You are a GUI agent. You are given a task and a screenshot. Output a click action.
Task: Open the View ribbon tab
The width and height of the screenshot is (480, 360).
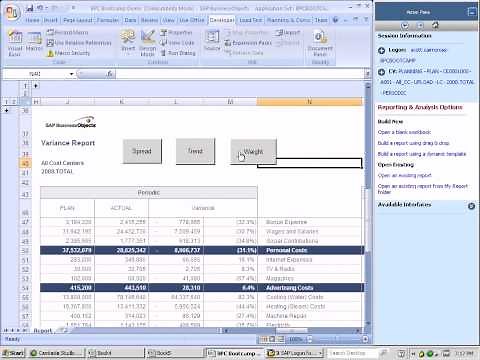[168, 20]
